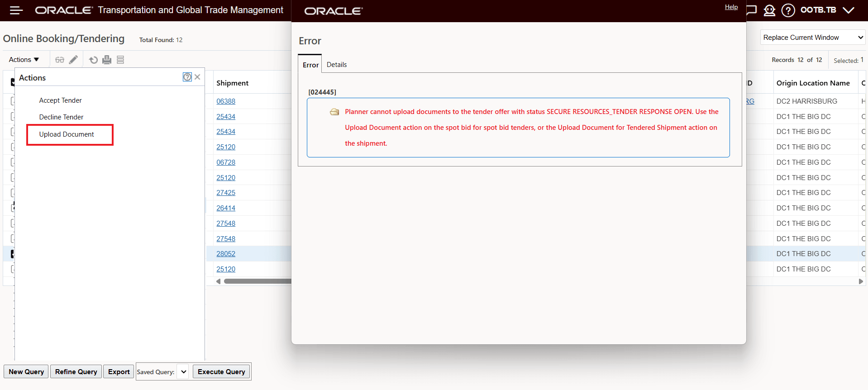Click the Help link in error dialog

click(x=731, y=7)
